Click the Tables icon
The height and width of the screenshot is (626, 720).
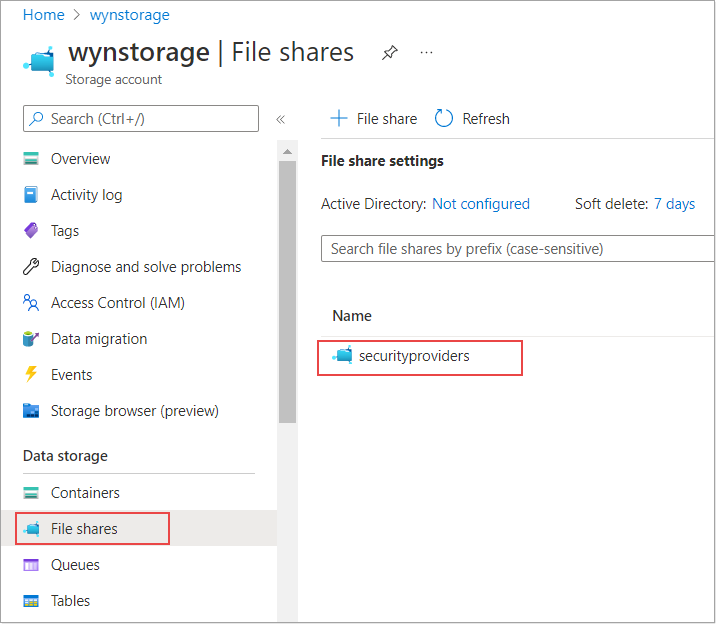31,601
